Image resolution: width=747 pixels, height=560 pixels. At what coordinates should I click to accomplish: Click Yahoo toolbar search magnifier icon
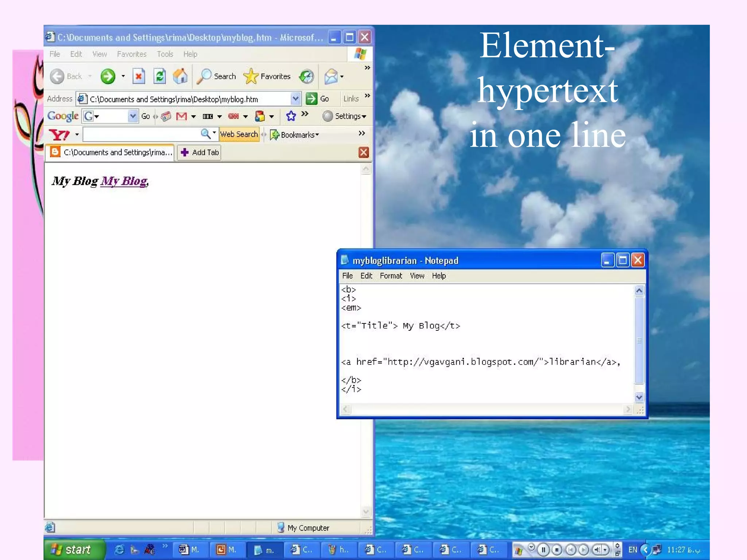tap(205, 134)
